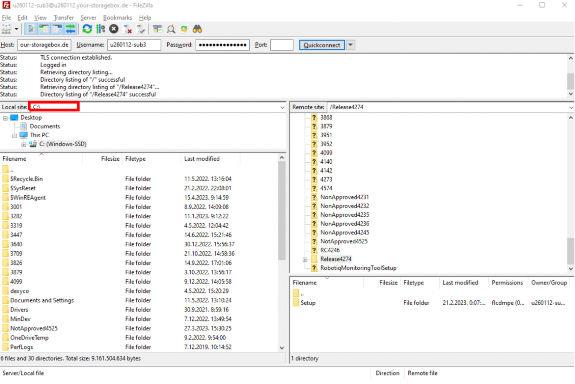Image resolution: width=575 pixels, height=384 pixels.
Task: Toggle remote directory tree display
Action: [57, 29]
